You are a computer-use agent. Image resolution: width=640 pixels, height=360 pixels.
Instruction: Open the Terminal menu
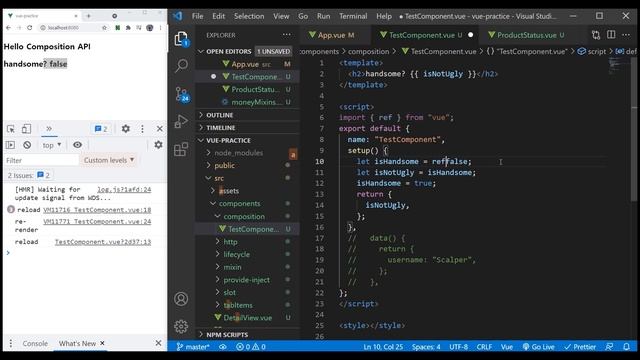tap(353, 16)
